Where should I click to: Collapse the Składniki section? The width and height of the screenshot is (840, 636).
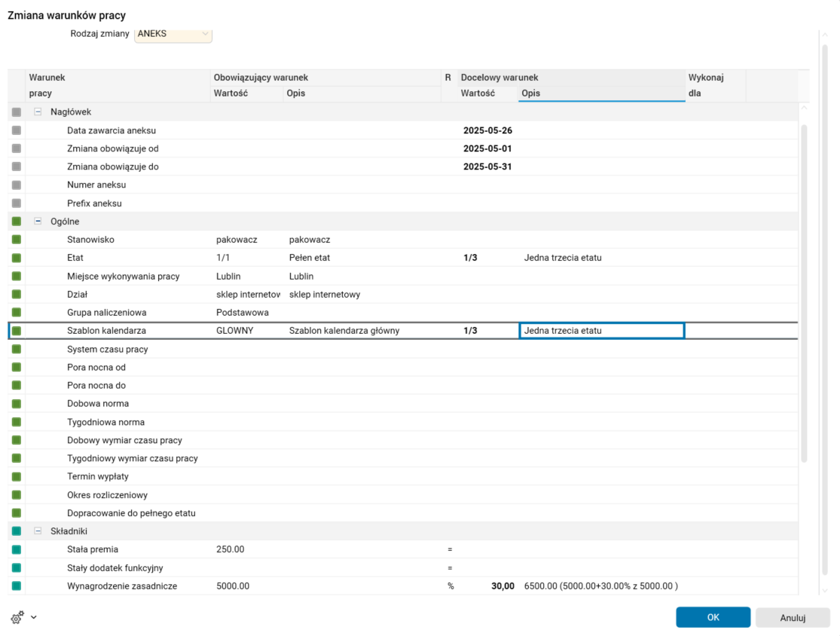38,531
